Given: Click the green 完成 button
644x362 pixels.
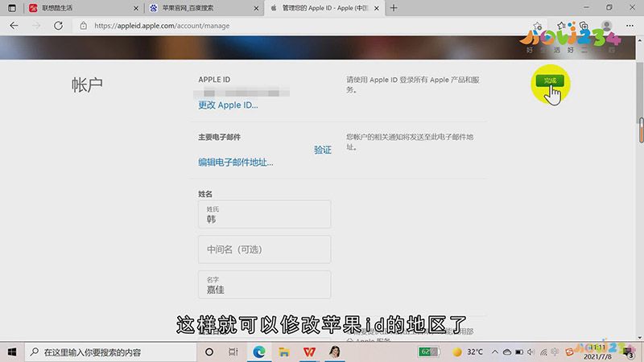Looking at the screenshot, I should (x=550, y=80).
